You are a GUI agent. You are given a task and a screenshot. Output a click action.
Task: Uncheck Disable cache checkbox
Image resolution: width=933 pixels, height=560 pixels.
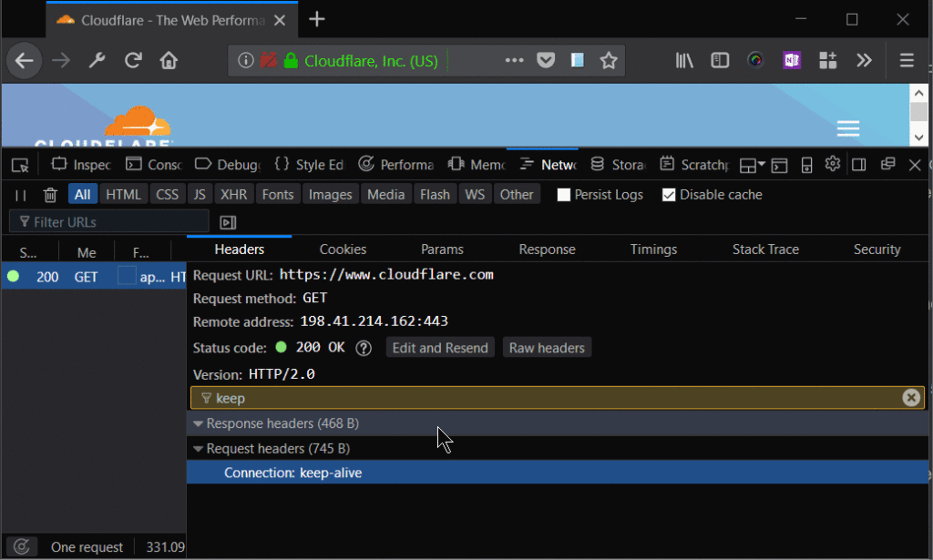click(669, 195)
